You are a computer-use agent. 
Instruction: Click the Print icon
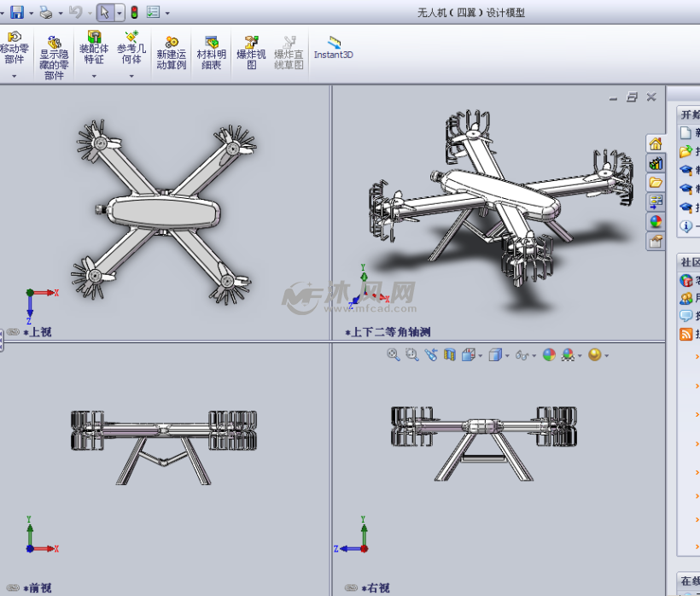pyautogui.click(x=46, y=13)
